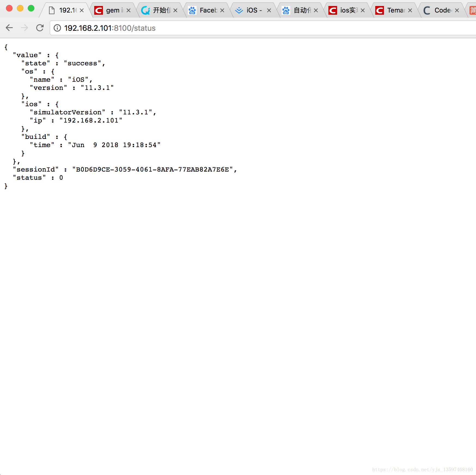Screen dimensions: 476x475
Task: Click the "sessionId" key text
Action: (x=36, y=169)
